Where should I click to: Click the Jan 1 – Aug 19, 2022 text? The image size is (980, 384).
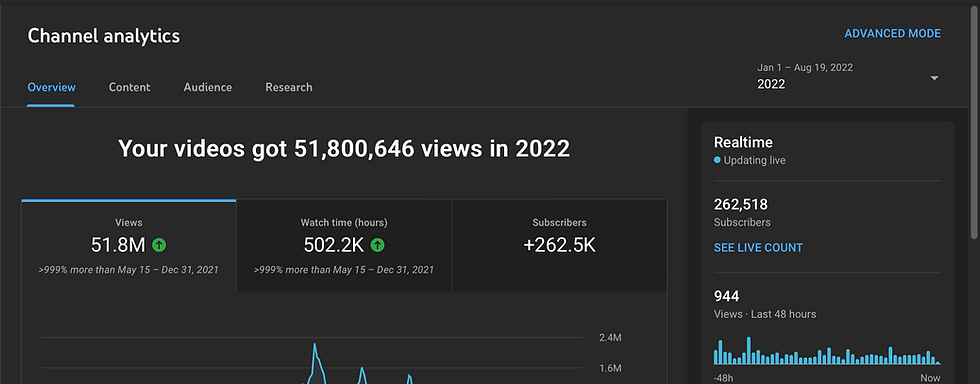click(x=805, y=68)
